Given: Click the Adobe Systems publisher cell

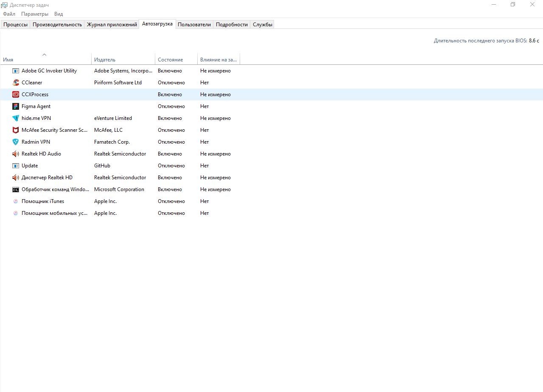Looking at the screenshot, I should coord(123,71).
